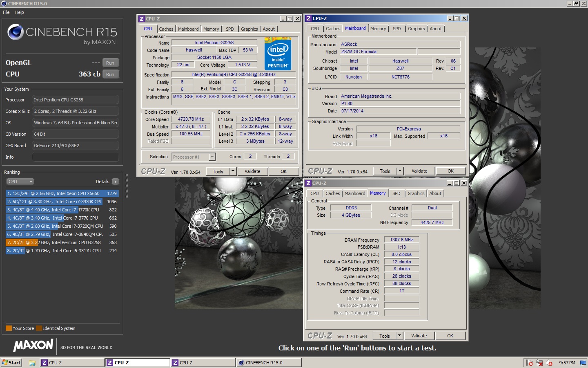The image size is (588, 368).
Task: Select Caches tab in Memory window
Action: [333, 193]
